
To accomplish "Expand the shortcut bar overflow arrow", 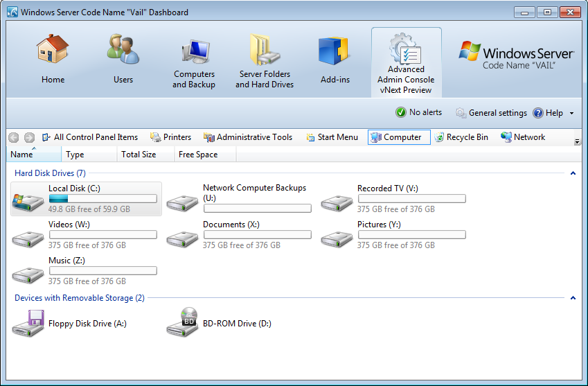I will [x=577, y=141].
